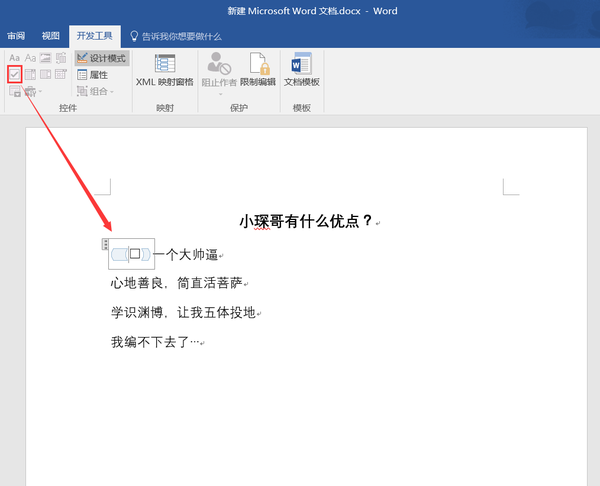This screenshot has height=486, width=600.
Task: Switch to the 审阅 tab
Action: (x=16, y=35)
